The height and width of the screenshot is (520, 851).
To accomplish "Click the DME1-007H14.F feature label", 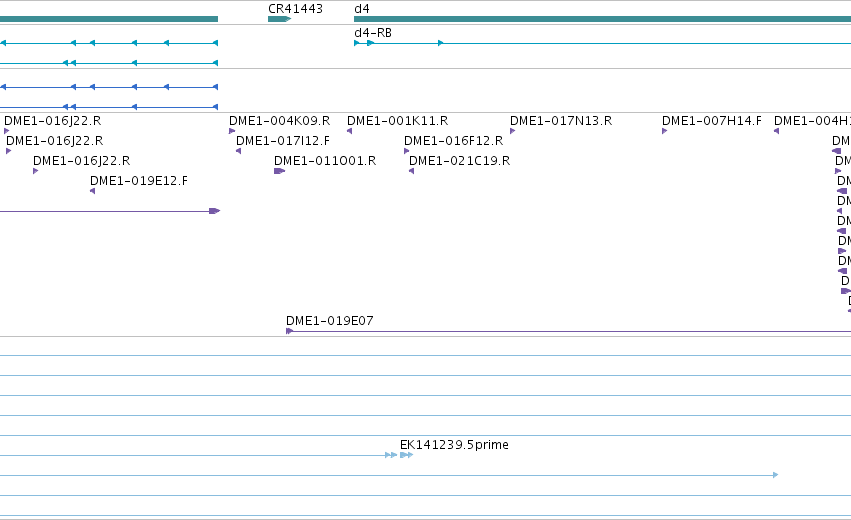I will [x=712, y=121].
